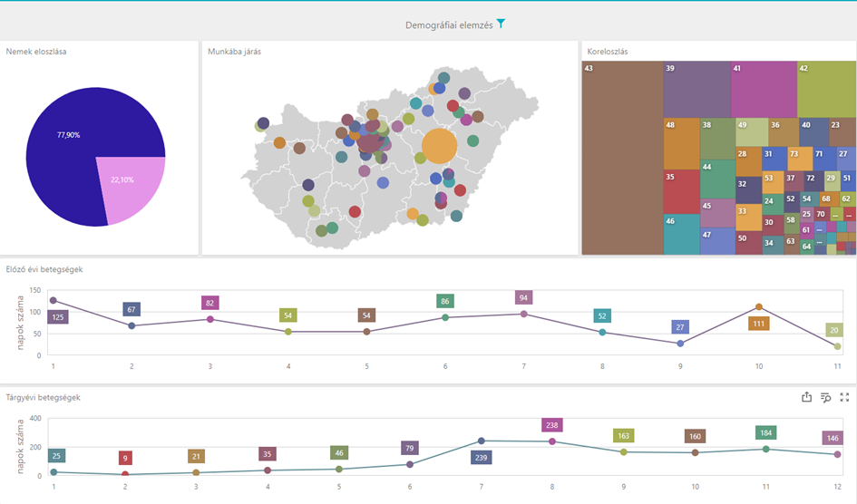The width and height of the screenshot is (857, 504).
Task: Select the magenta treemap cell 41
Action: pos(764,89)
